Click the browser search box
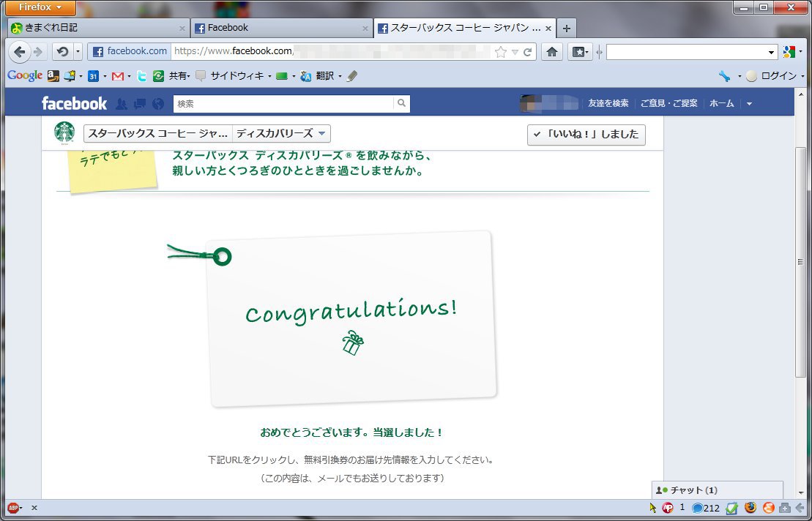812x521 pixels. [x=686, y=52]
